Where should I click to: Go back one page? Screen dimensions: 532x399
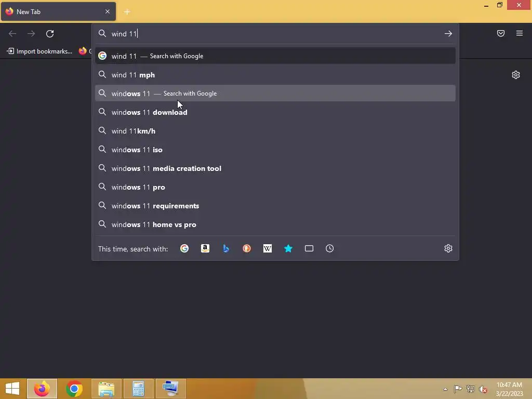tap(12, 34)
